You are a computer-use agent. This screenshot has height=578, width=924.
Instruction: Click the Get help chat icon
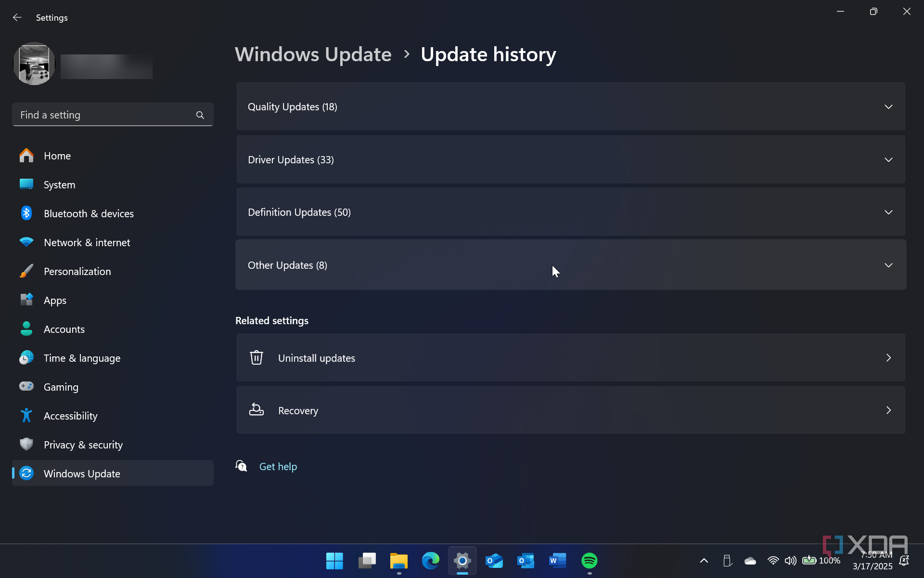241,466
